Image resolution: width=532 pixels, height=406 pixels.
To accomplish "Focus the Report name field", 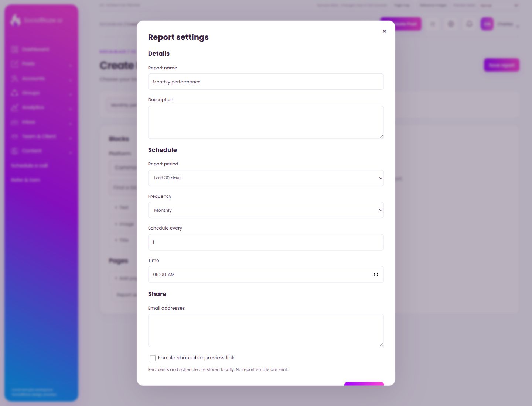I will (266, 82).
